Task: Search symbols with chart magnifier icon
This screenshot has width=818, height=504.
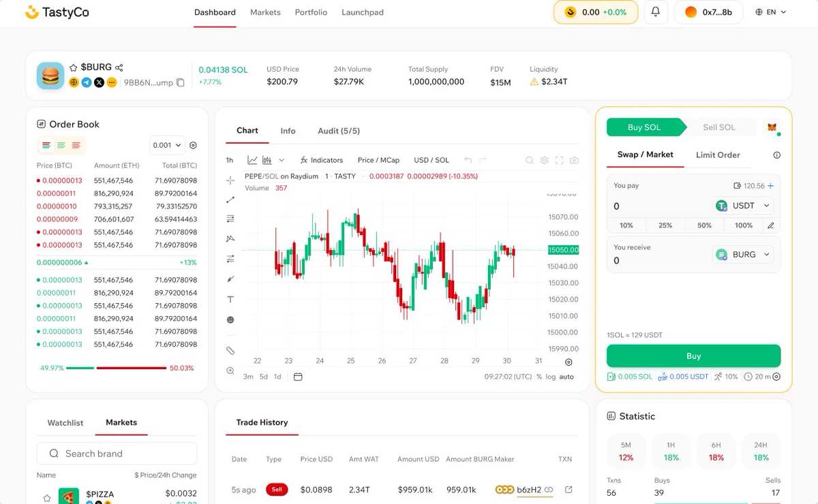Action: pos(529,160)
